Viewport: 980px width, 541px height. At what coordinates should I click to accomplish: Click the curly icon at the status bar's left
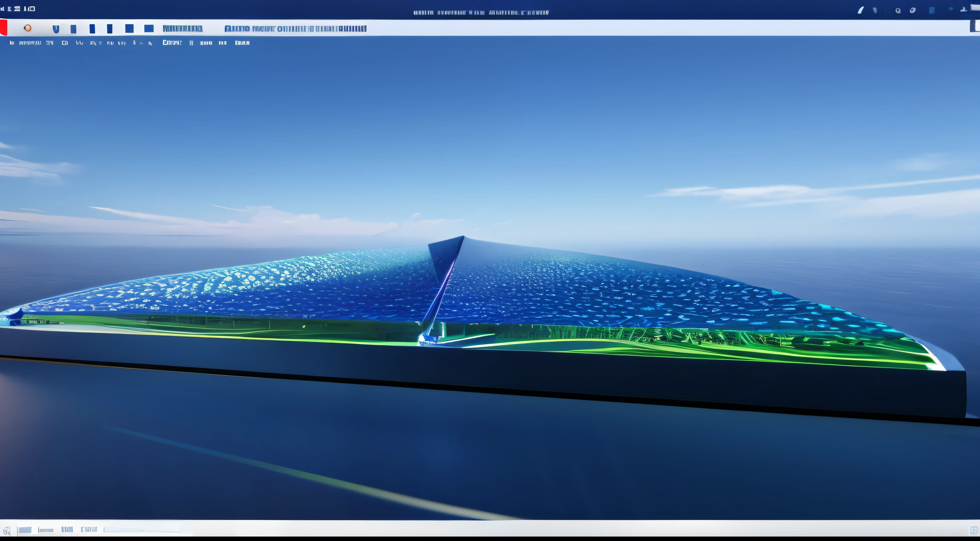coord(6,530)
